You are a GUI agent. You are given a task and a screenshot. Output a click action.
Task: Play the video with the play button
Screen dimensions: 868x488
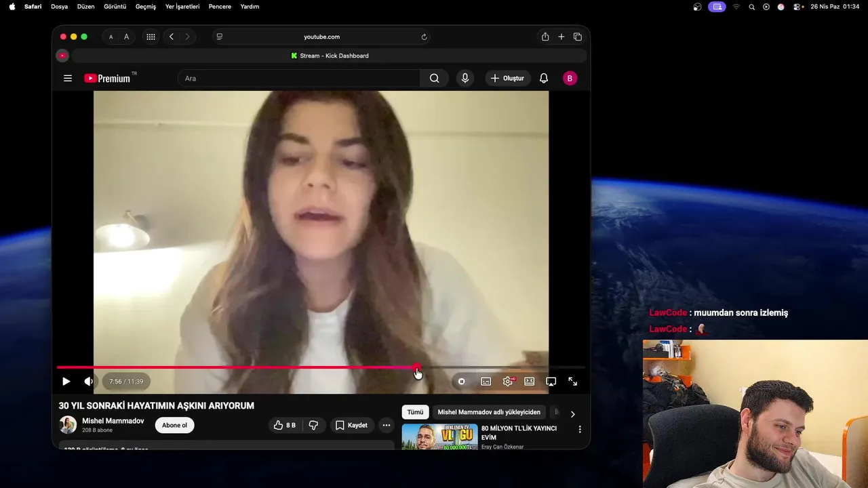coord(66,382)
